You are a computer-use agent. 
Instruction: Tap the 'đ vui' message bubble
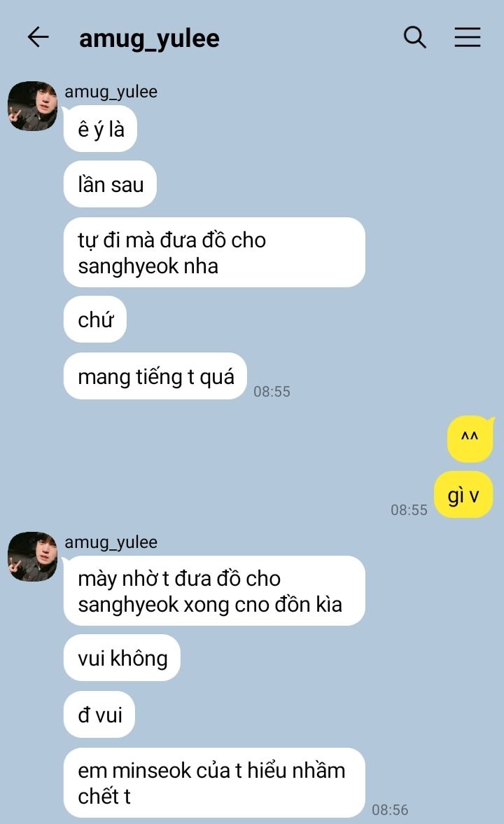pos(99,715)
